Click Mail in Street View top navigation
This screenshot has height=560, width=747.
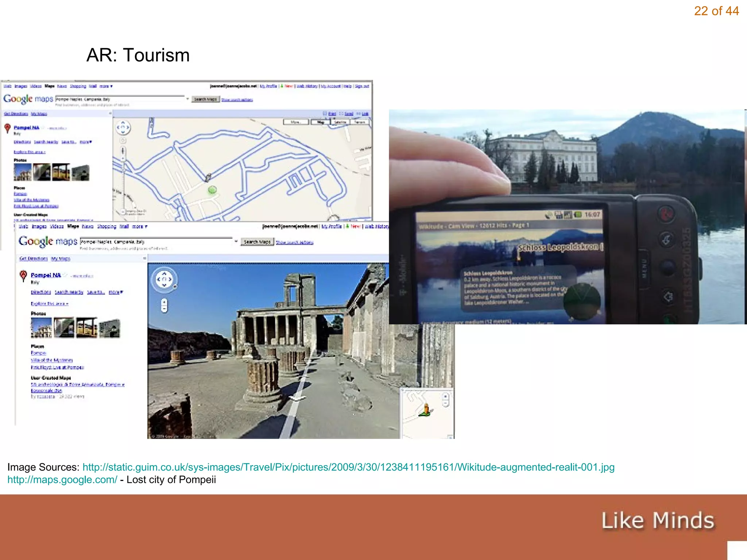124,226
